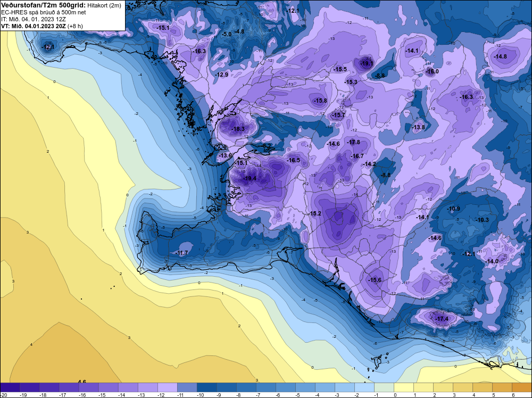Image resolution: width=532 pixels, height=398 pixels.
Task: Click the -11.7 temperature label
Action: (x=182, y=253)
